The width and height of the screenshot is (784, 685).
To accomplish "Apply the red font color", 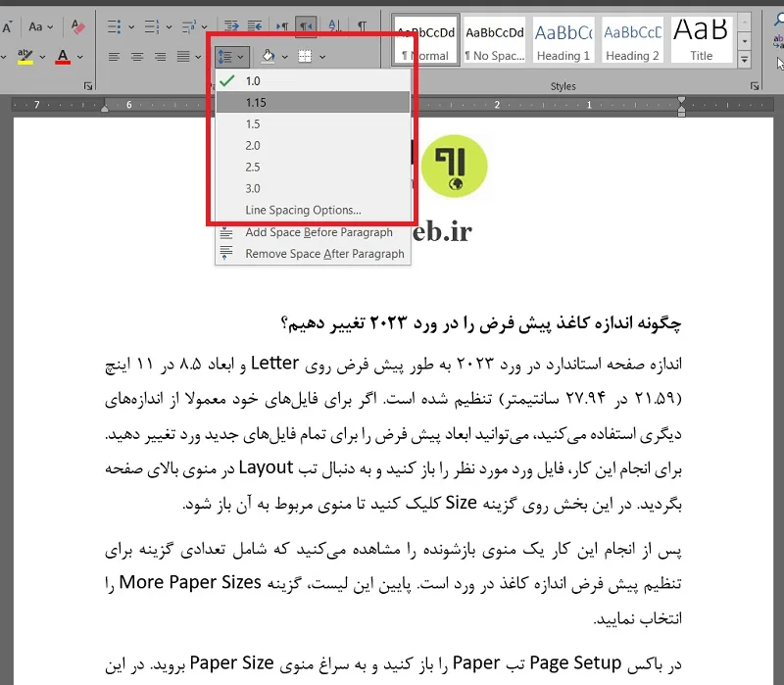I will [63, 57].
